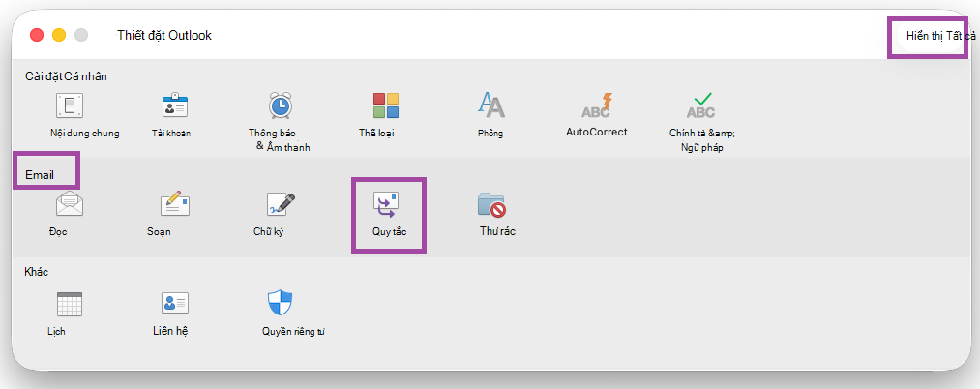Open the Quy tắc rules settings

coord(386,205)
